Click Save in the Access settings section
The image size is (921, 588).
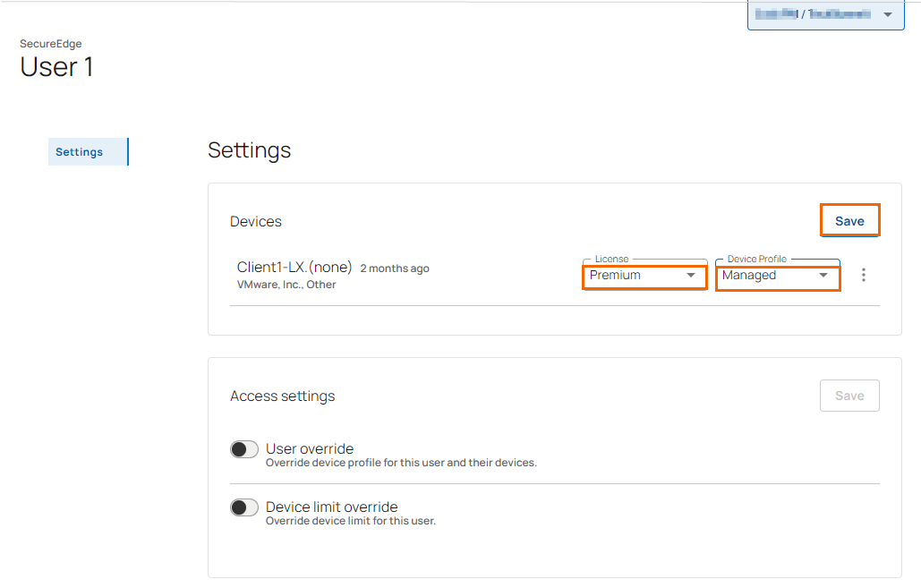[x=849, y=396]
